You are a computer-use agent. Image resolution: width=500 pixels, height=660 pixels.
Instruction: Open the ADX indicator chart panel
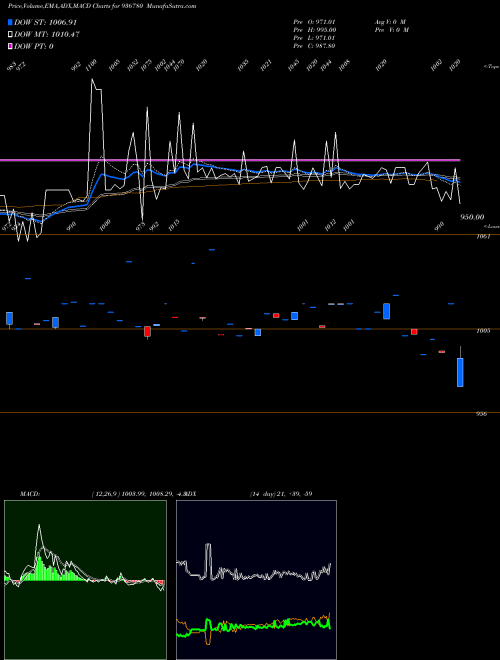[x=256, y=580]
